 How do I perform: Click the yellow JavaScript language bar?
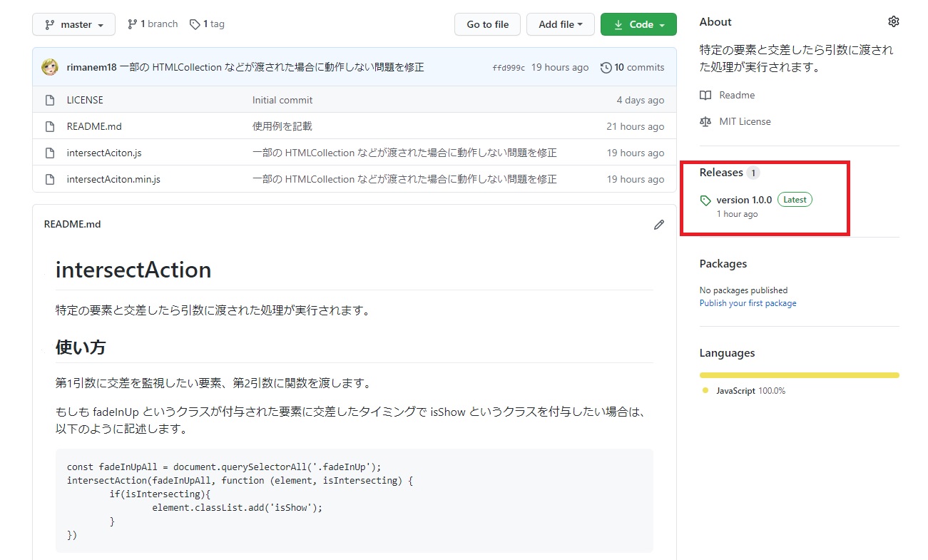pyautogui.click(x=799, y=375)
